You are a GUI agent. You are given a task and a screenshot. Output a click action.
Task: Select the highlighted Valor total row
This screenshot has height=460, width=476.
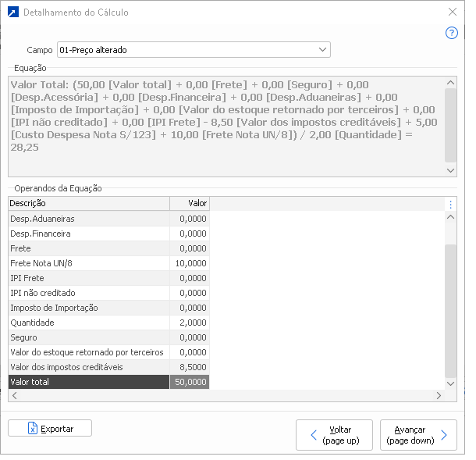coord(108,382)
